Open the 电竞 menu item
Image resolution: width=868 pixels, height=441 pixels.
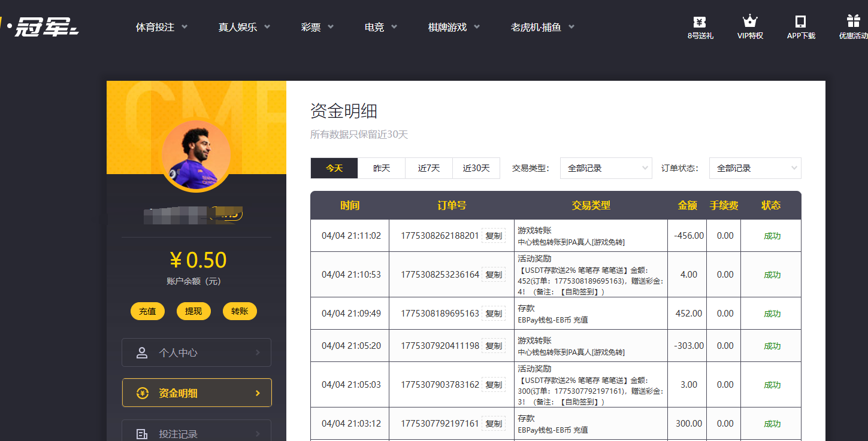click(x=374, y=26)
